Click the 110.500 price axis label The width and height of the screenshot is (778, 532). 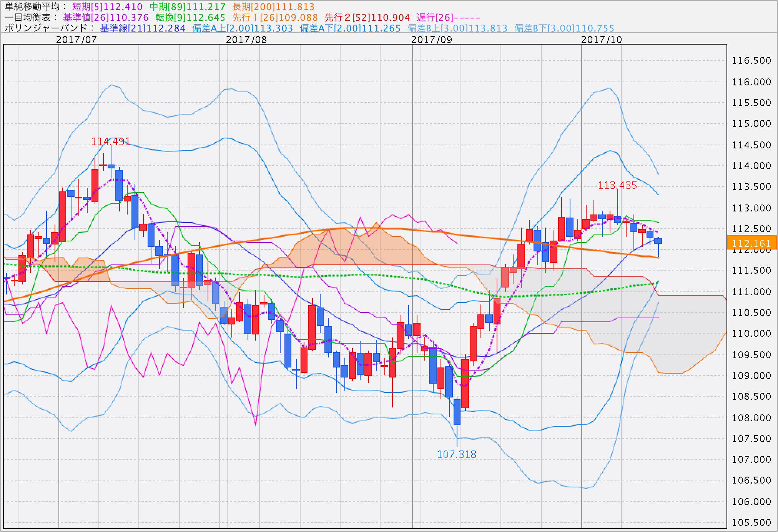click(751, 313)
